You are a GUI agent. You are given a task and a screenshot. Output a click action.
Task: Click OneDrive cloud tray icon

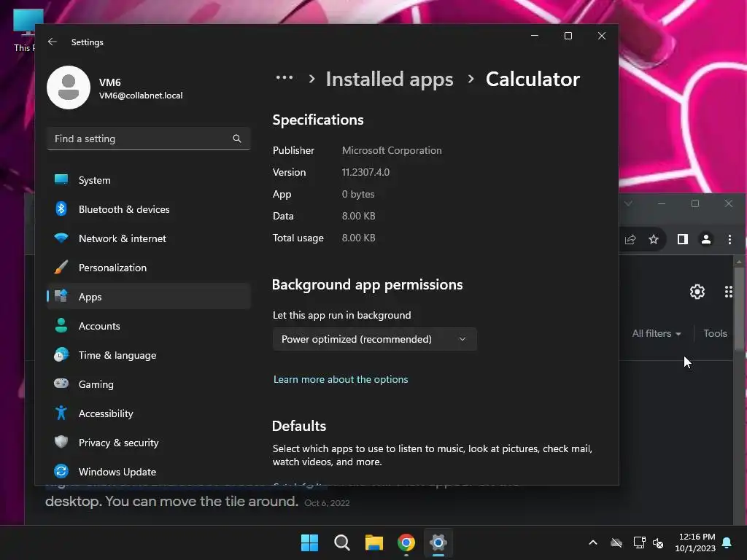(x=616, y=542)
